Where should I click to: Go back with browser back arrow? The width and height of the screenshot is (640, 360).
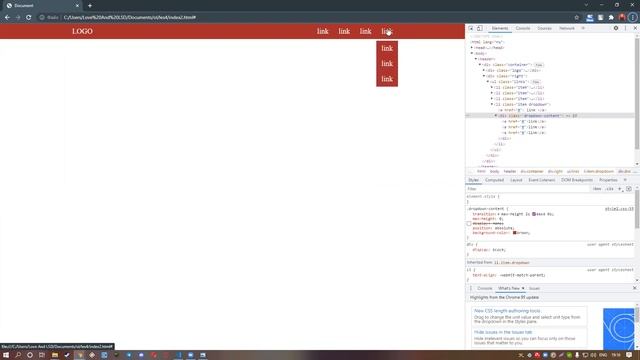(7, 18)
